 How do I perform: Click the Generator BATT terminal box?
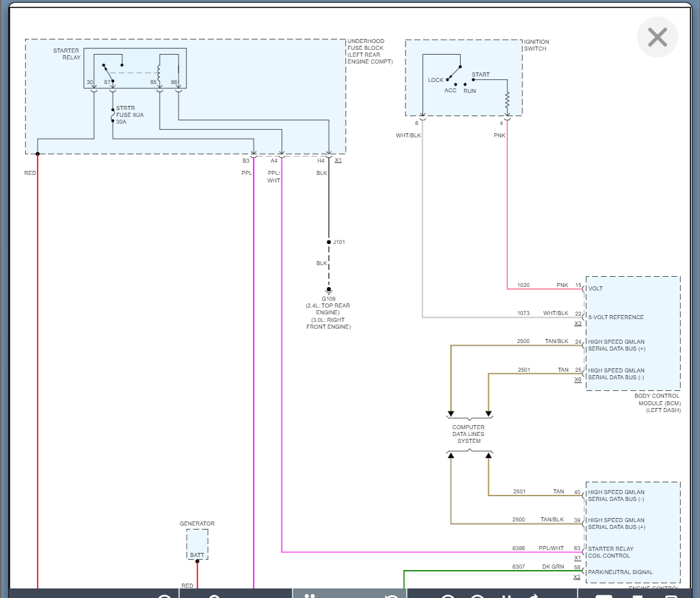(197, 545)
